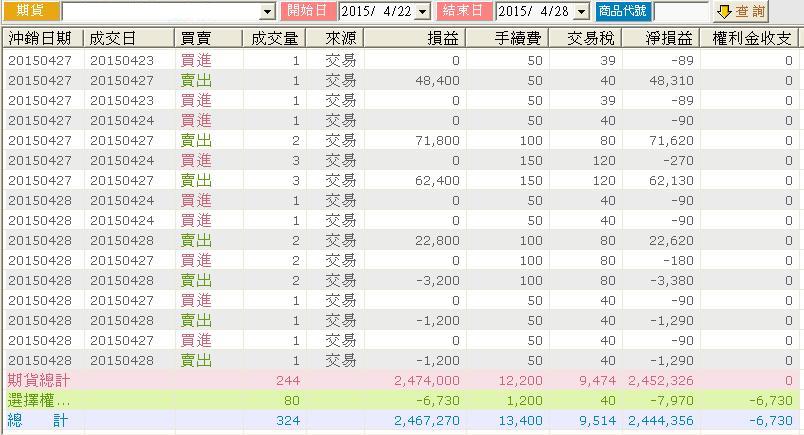The height and width of the screenshot is (435, 804).
Task: Select the -270 net loss cell
Action: coord(678,161)
